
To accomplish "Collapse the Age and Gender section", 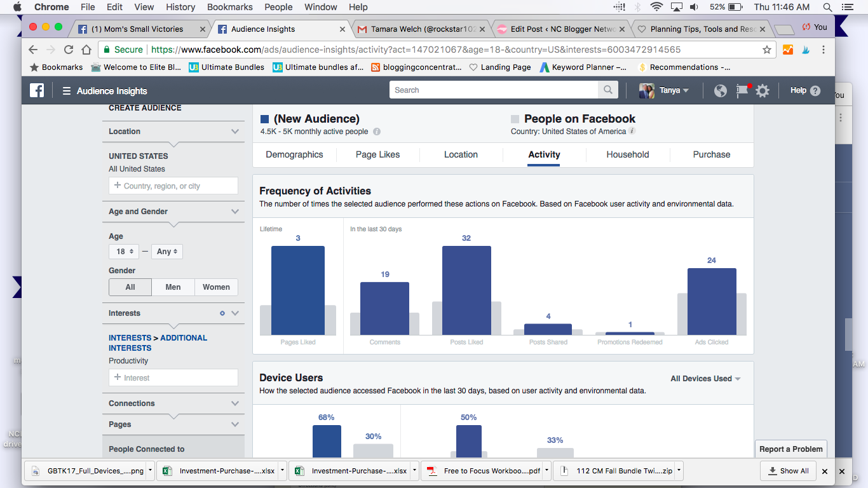I will (x=235, y=212).
